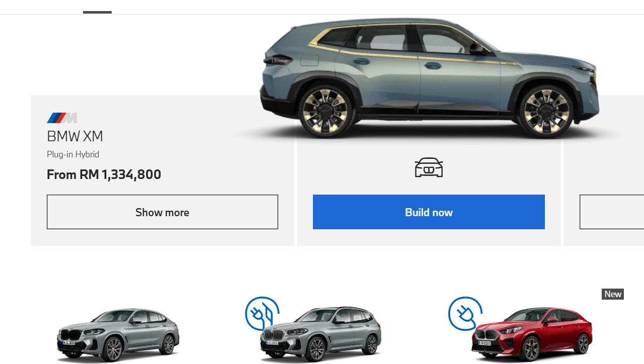The width and height of the screenshot is (644, 364).
Task: Click the partially visible outlined button at right
Action: coord(612,212)
